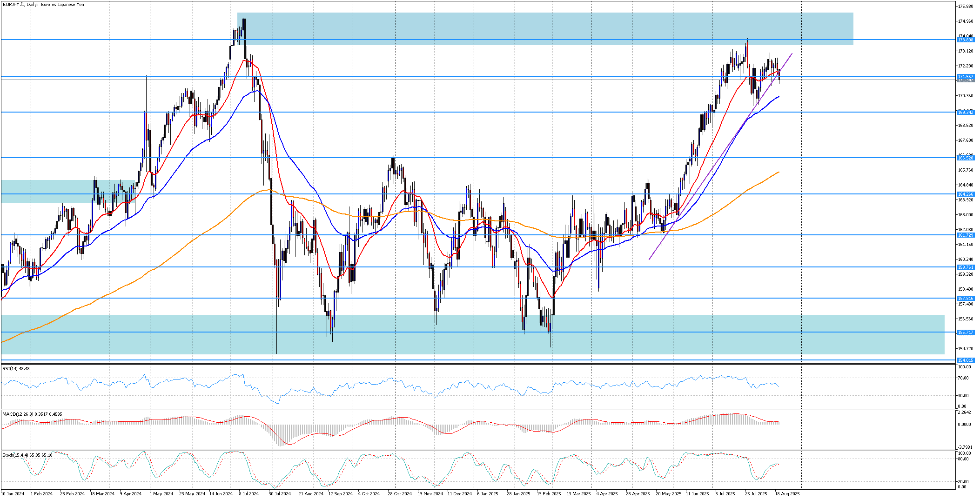Click the '30 Jul 2024' date label
This screenshot has width=980, height=499.
(280, 494)
